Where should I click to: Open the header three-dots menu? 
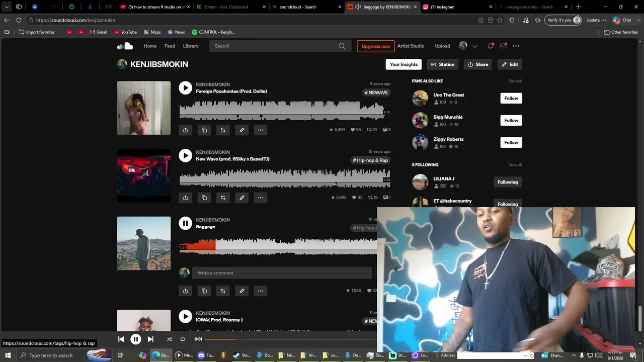(x=516, y=46)
